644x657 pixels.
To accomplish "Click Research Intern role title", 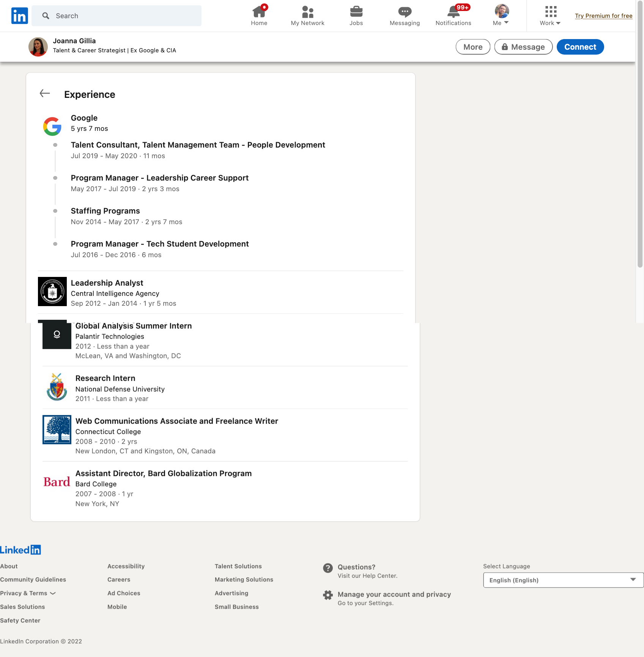I will click(x=105, y=378).
